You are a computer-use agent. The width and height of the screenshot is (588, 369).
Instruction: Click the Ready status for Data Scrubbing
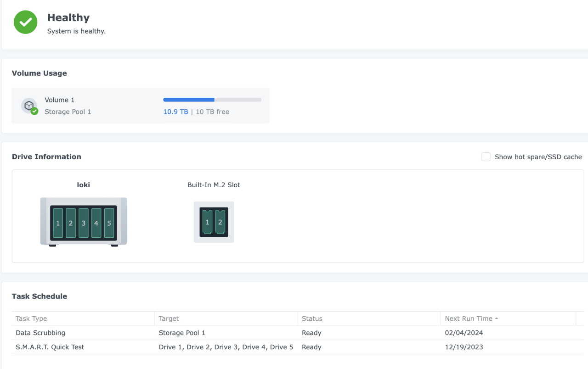pos(311,333)
